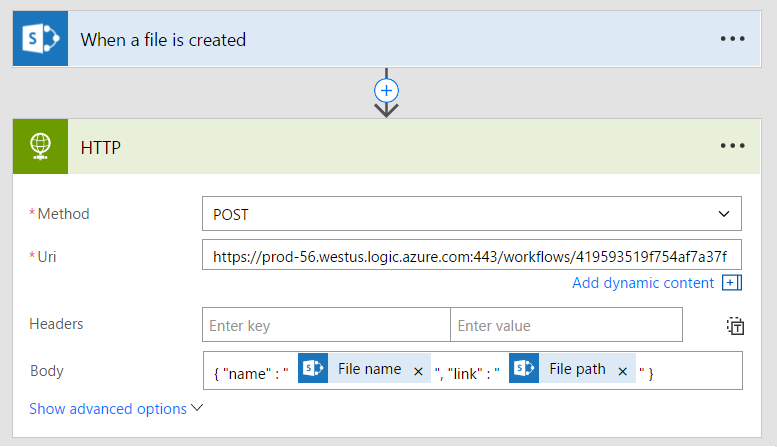Screen dimensions: 777x447
Task: Click the HTTP action globe icon
Action: 40,146
